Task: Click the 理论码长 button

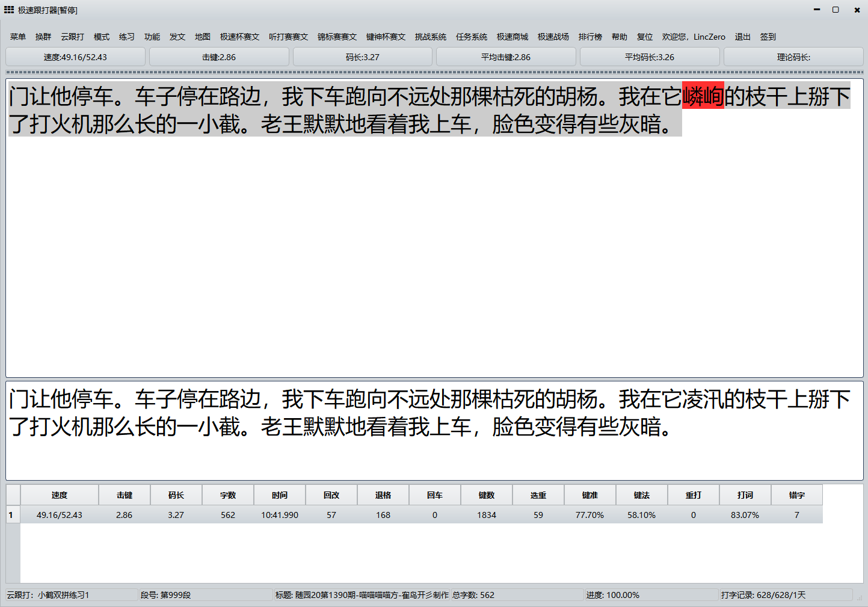Action: 793,57
